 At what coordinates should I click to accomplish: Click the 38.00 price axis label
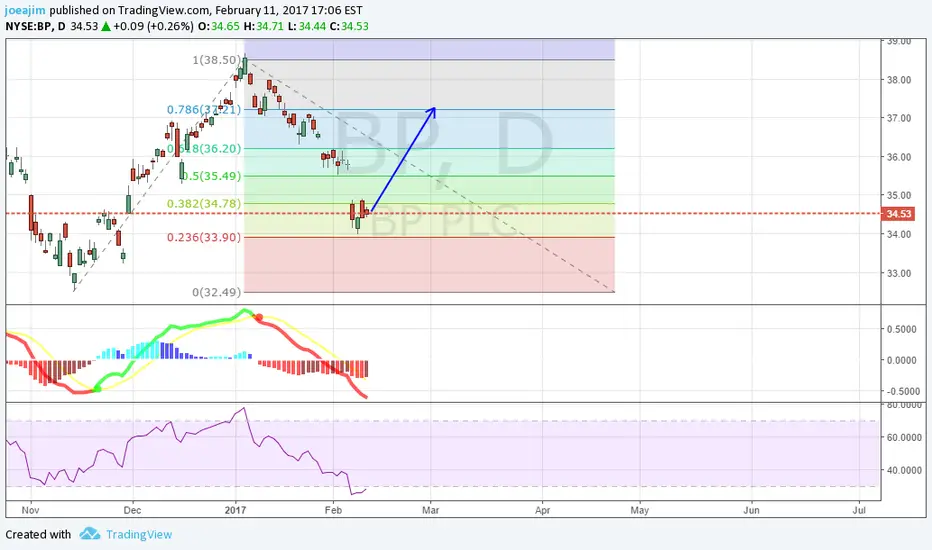coord(899,80)
